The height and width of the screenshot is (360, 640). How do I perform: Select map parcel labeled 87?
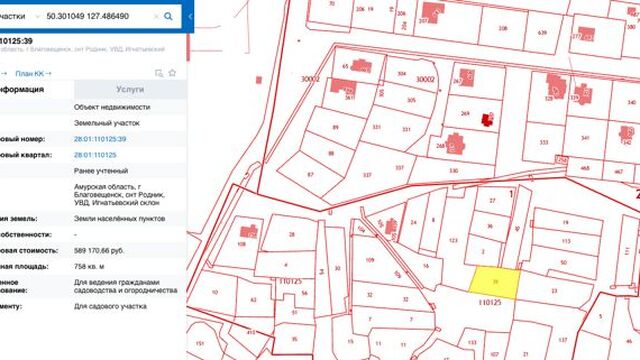click(x=310, y=175)
